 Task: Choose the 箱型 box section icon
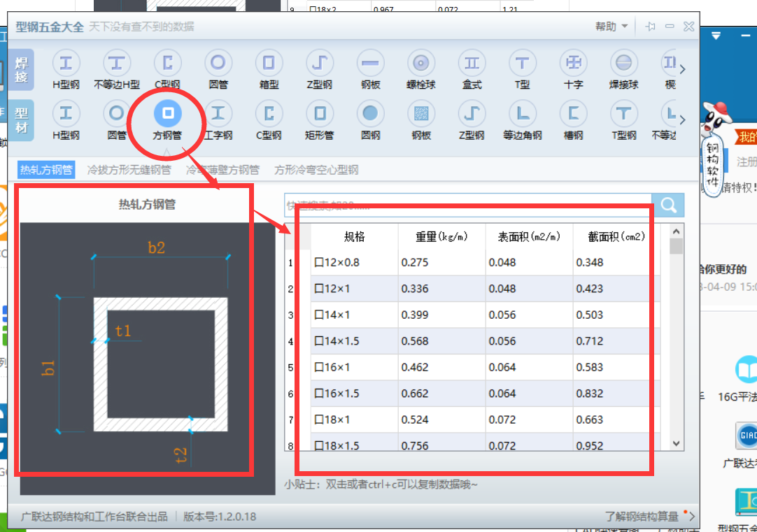coord(269,63)
